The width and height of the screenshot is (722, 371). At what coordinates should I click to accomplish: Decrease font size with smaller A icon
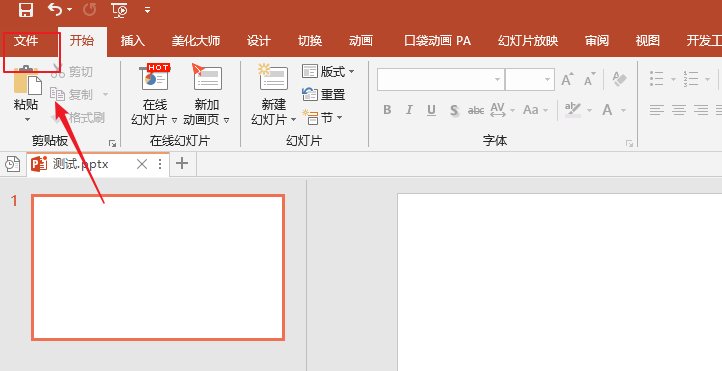590,80
